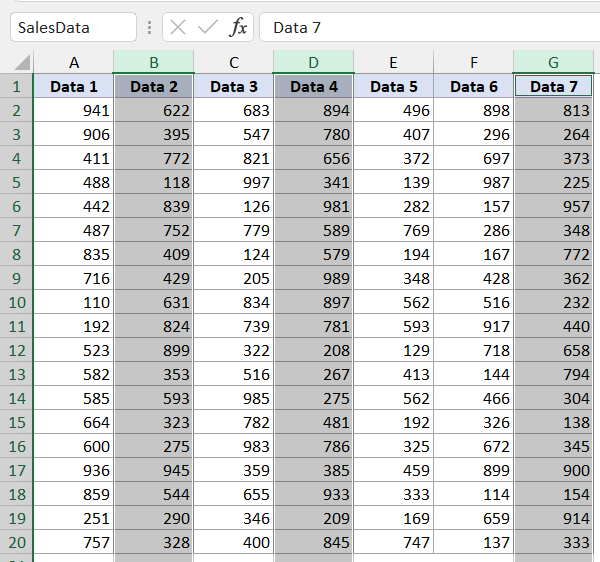The width and height of the screenshot is (600, 562).
Task: Click the Data 6 header cell
Action: (x=474, y=87)
